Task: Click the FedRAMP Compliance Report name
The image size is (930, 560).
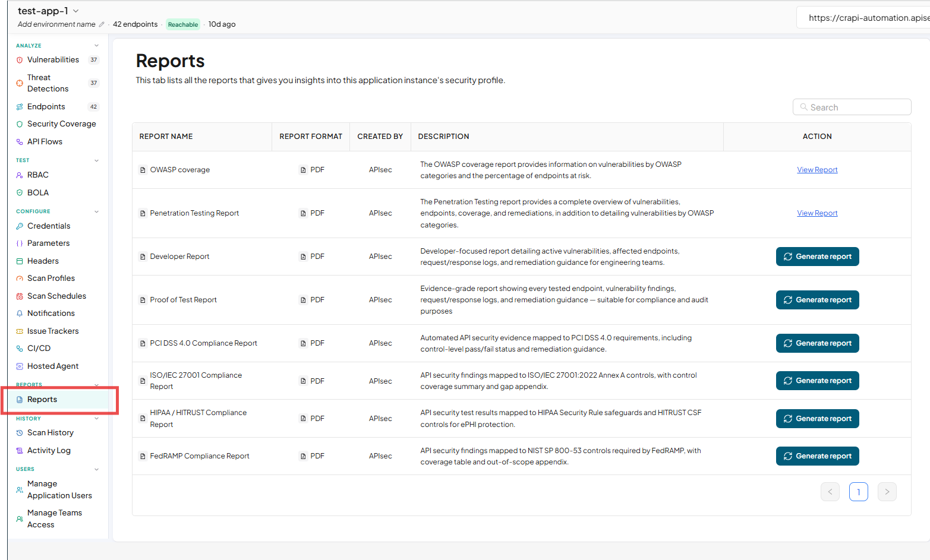Action: [x=200, y=456]
